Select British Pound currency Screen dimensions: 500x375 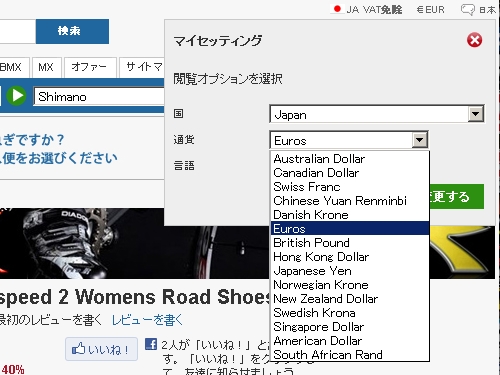coord(350,243)
